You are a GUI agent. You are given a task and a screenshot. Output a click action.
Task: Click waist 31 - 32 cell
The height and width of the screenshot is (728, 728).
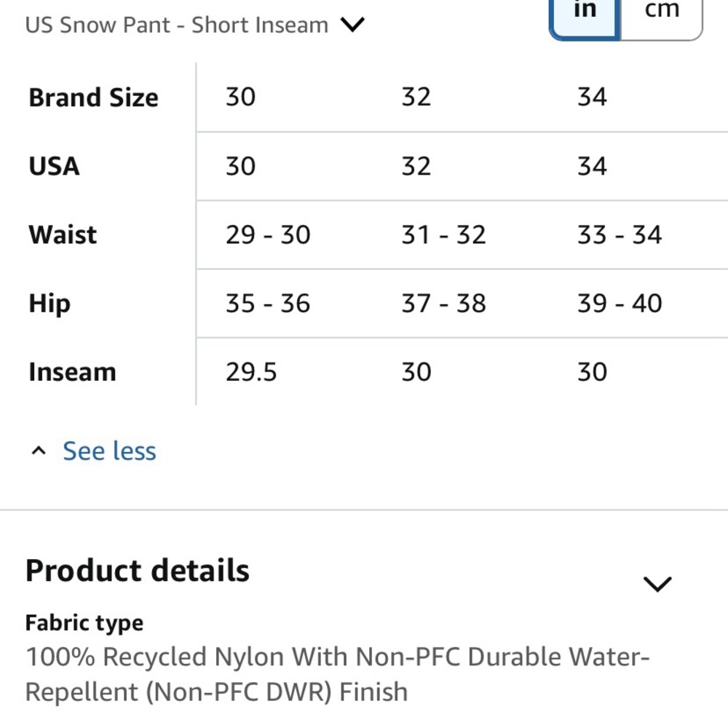tap(443, 235)
